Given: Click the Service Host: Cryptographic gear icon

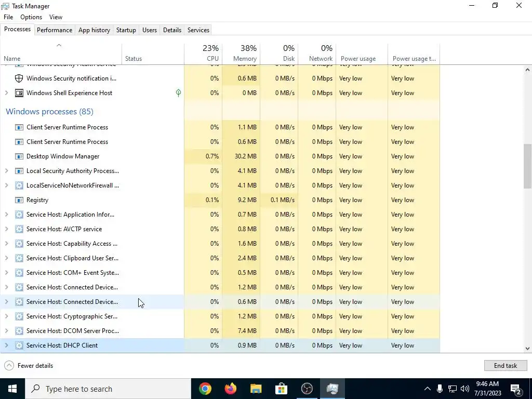Looking at the screenshot, I should click(19, 316).
